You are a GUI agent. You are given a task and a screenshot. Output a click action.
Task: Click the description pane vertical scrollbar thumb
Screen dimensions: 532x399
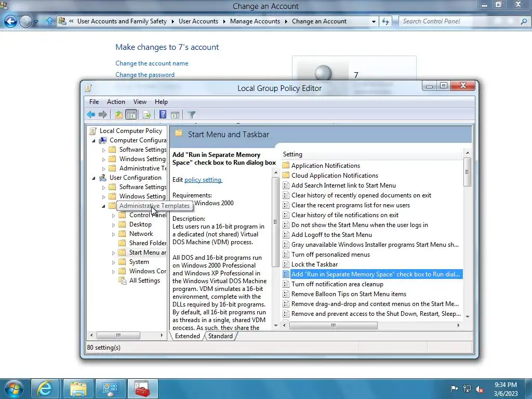click(275, 222)
